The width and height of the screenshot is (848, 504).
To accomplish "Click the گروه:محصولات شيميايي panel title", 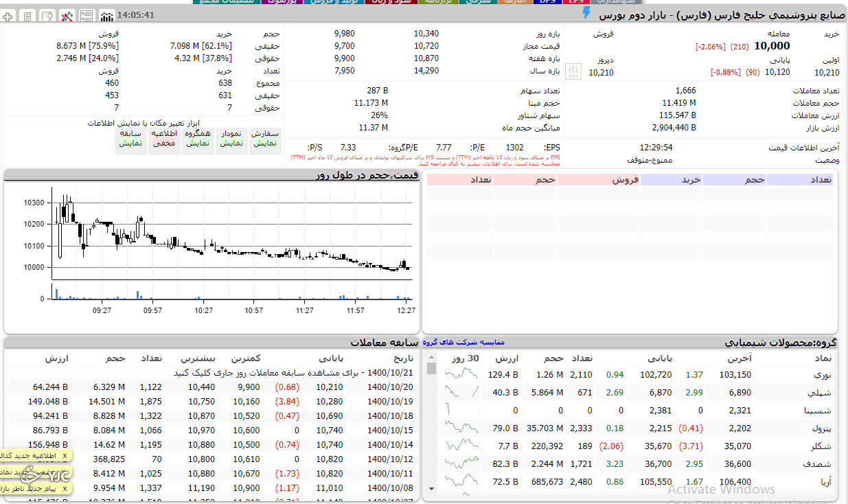I will pyautogui.click(x=781, y=342).
